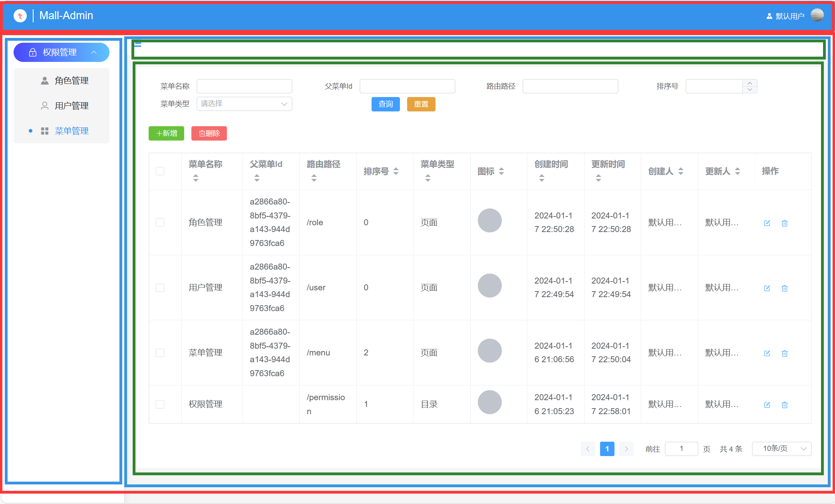Toggle the select-all header checkbox
Image resolution: width=835 pixels, height=504 pixels.
pos(160,171)
